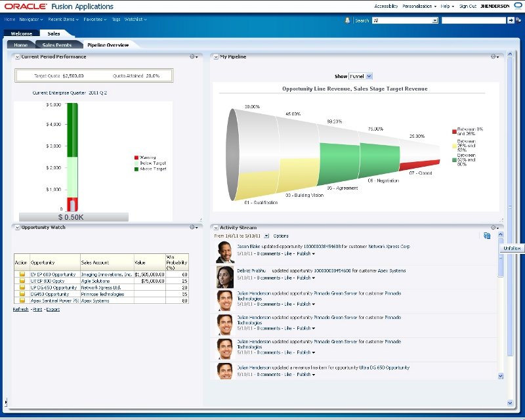Image resolution: width=525 pixels, height=420 pixels.
Task: Open EV EP 600 Opportunity link
Action: point(53,274)
